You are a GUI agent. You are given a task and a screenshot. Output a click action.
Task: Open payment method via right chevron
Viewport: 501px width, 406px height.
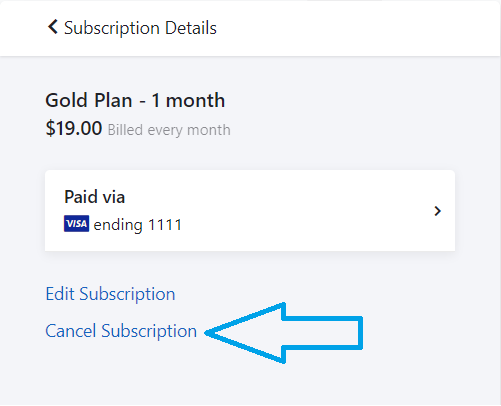pyautogui.click(x=438, y=211)
